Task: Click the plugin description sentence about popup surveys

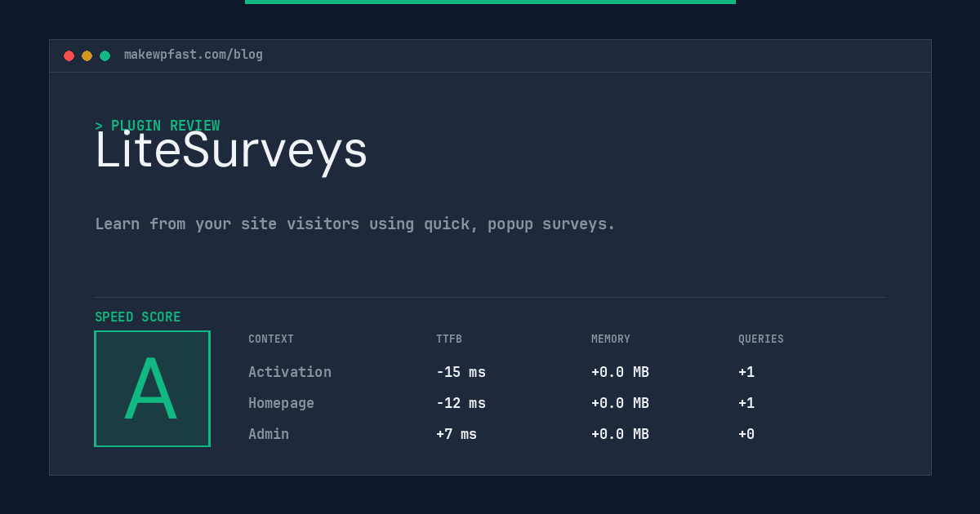Action: [355, 224]
